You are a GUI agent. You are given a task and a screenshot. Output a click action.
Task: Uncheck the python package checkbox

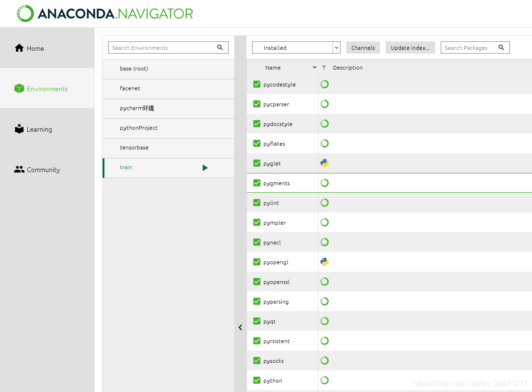[x=257, y=380]
